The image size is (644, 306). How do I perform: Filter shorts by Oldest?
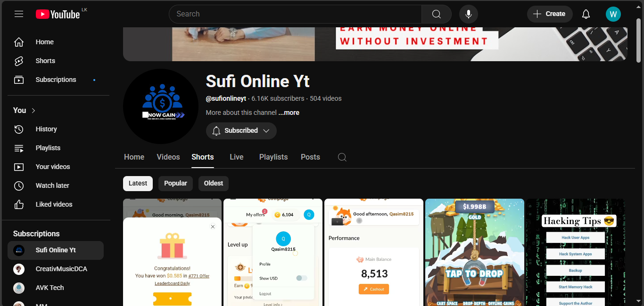click(x=214, y=183)
